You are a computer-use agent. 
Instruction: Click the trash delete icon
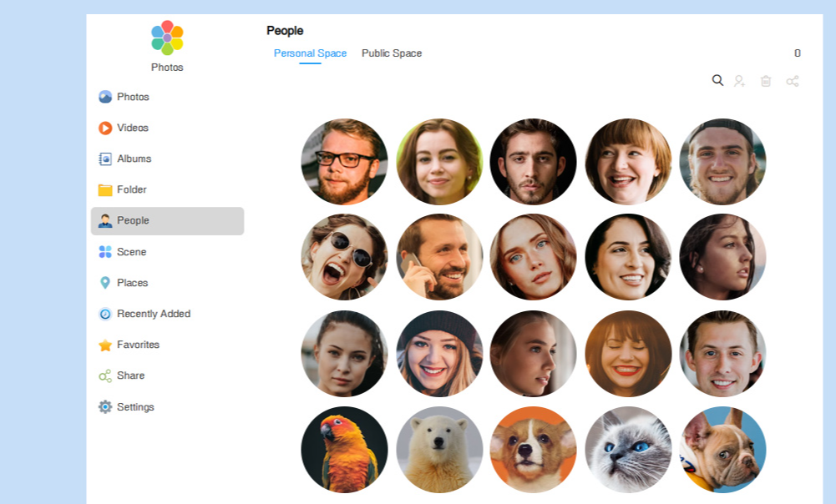pos(766,81)
